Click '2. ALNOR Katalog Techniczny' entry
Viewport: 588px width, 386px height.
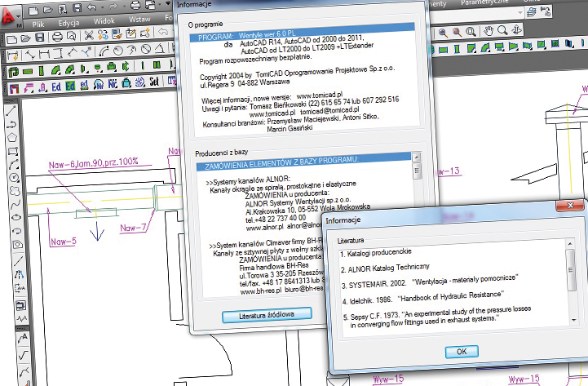tap(385, 268)
